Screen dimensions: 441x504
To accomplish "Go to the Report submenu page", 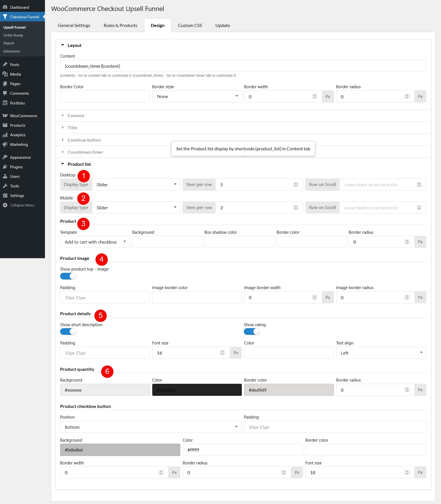I will [x=9, y=43].
